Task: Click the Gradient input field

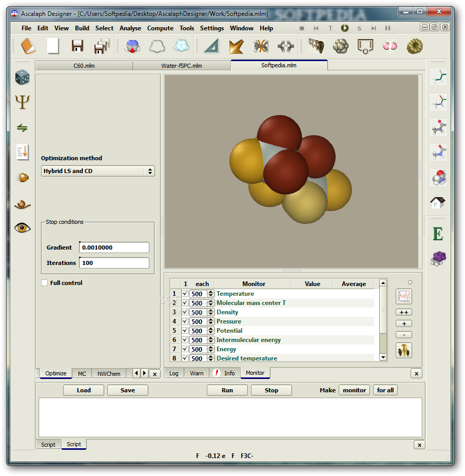Action: pyautogui.click(x=114, y=247)
